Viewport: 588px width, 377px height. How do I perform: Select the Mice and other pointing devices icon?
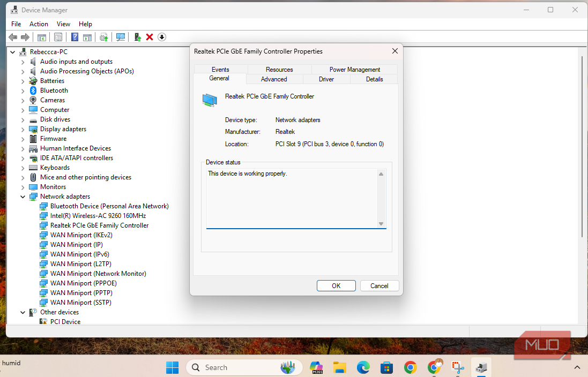(x=33, y=177)
